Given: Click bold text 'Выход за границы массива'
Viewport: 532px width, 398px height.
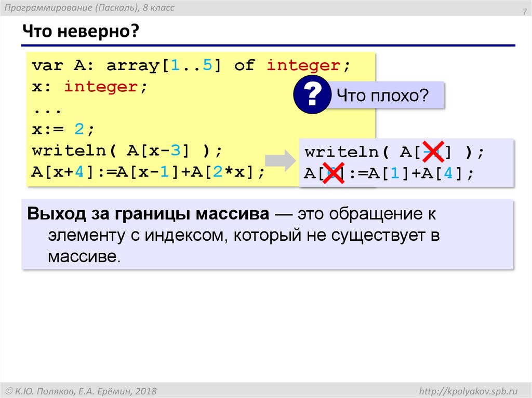Looking at the screenshot, I should tap(148, 214).
